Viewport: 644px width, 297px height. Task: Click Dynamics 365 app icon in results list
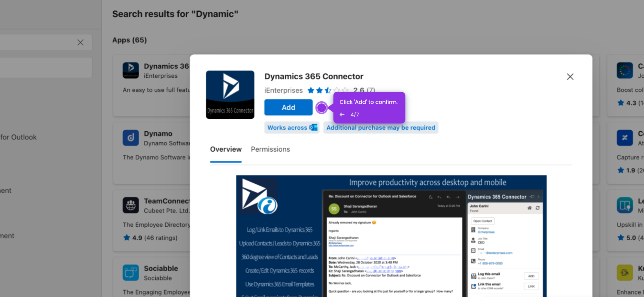pyautogui.click(x=131, y=70)
